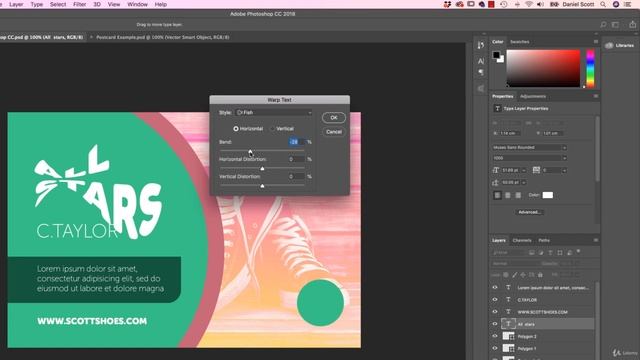This screenshot has width=640, height=360.
Task: Click the foreground color black swatch
Action: pos(496,55)
